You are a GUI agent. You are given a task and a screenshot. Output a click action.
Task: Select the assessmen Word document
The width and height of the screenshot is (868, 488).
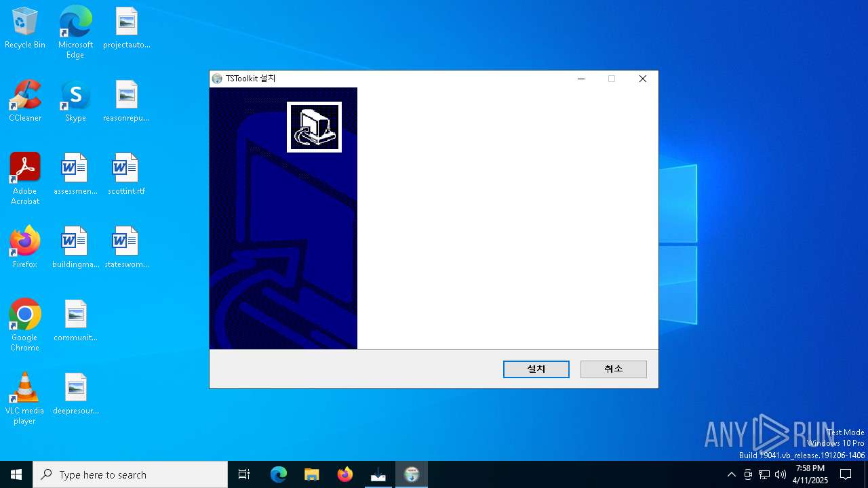pos(75,175)
